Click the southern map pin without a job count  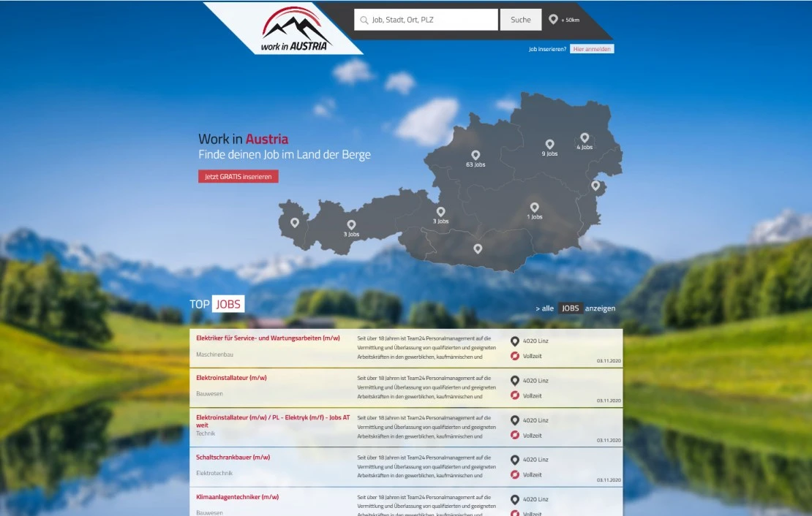click(x=478, y=249)
